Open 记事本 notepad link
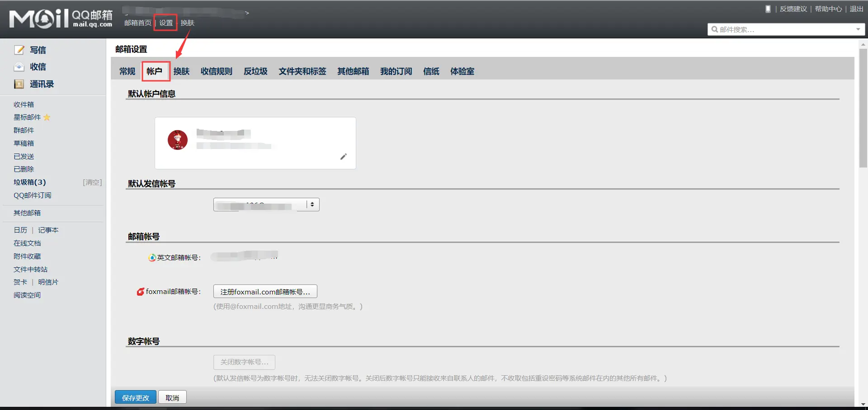This screenshot has height=410, width=868. click(48, 230)
